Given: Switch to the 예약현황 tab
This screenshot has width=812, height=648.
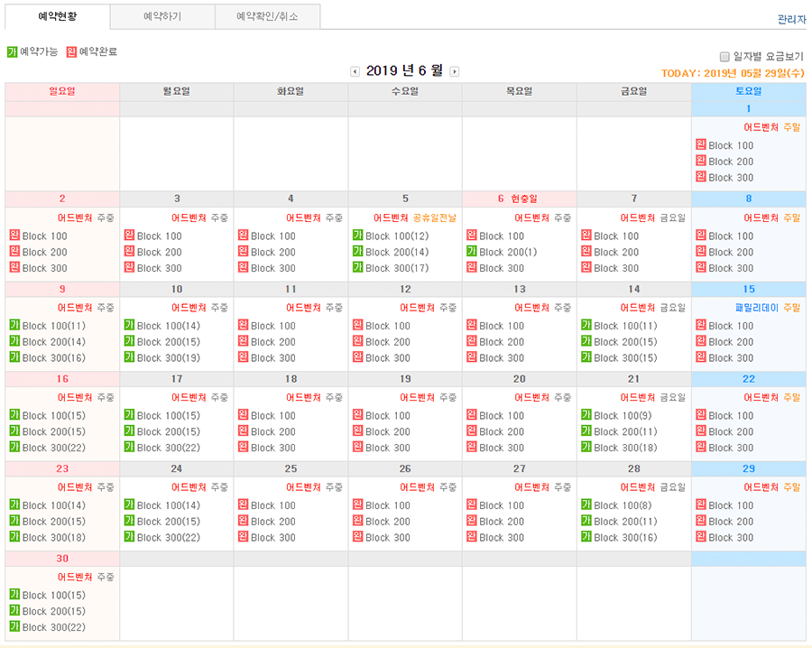Looking at the screenshot, I should [58, 16].
